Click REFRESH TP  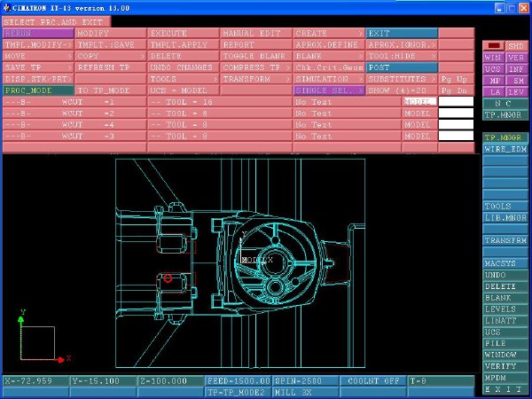pos(111,67)
